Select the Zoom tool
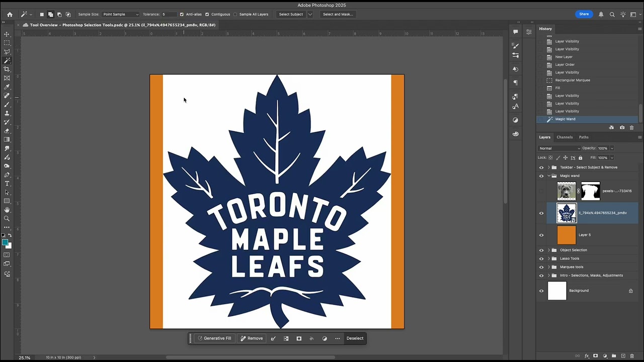644x362 pixels. 7,219
